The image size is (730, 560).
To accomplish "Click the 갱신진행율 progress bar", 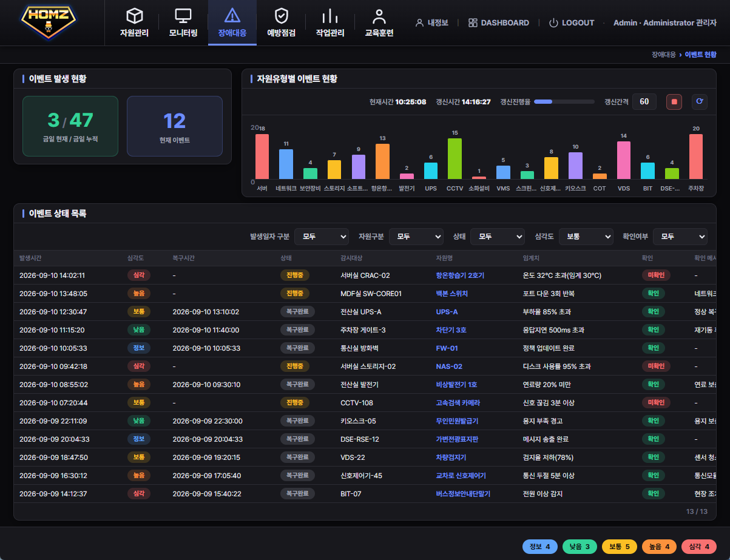I will [x=564, y=102].
